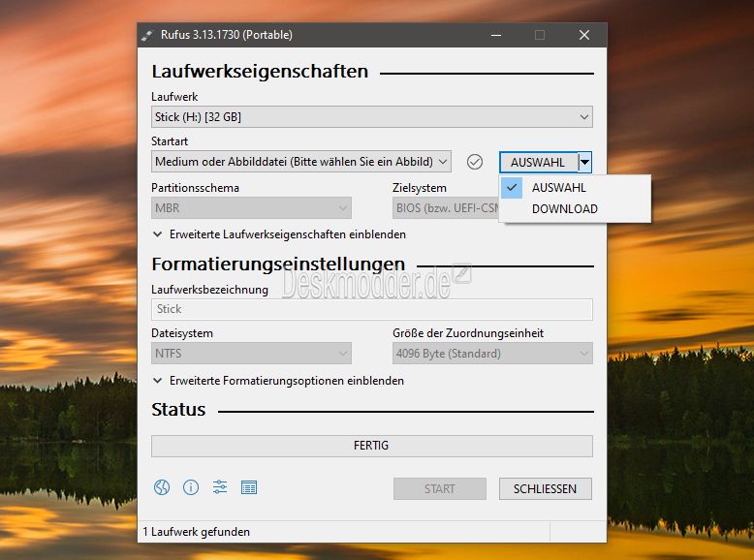This screenshot has width=754, height=560.
Task: Click the checksum checkmark circle icon
Action: 475,162
